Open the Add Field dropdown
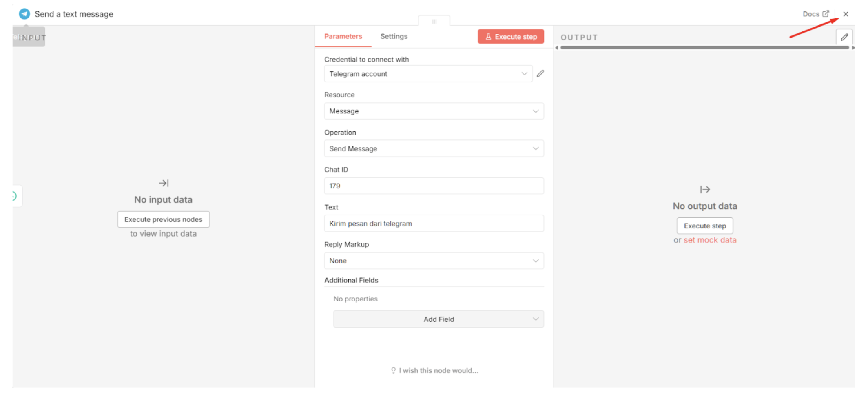The width and height of the screenshot is (868, 394). 438,319
